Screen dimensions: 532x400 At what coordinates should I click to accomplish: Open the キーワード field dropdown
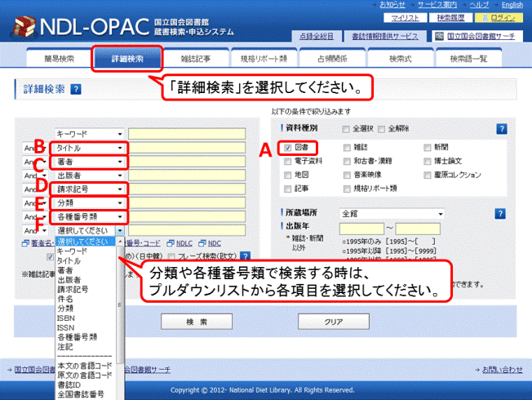click(89, 134)
